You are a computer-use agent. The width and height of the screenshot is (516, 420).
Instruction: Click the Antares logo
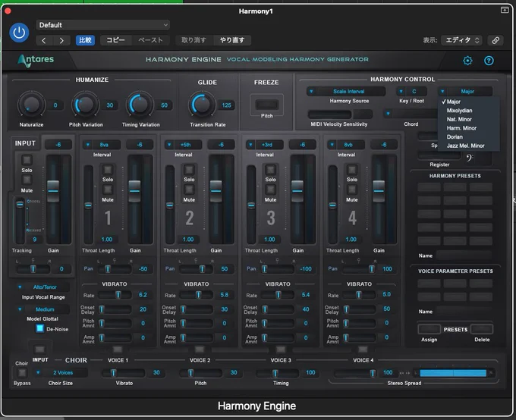point(36,60)
